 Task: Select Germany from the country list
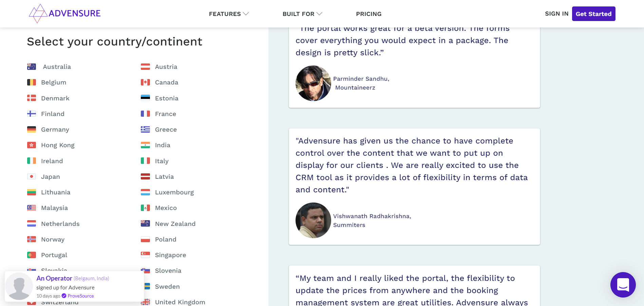pos(55,130)
